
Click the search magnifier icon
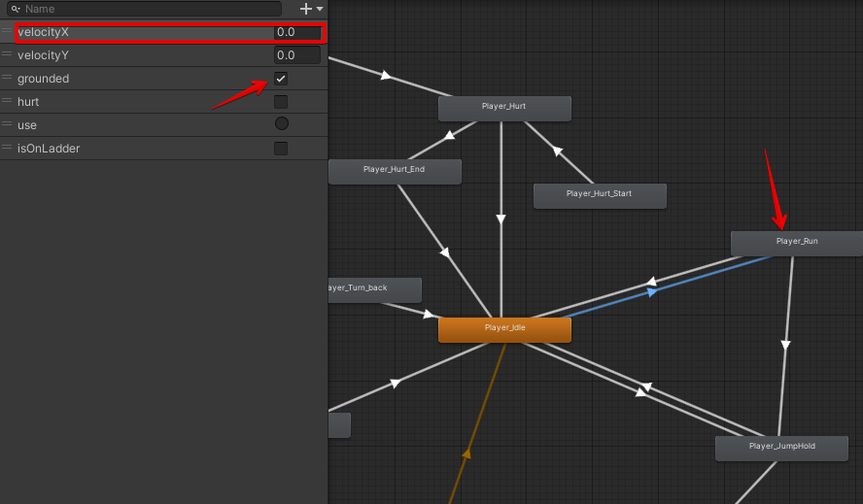pyautogui.click(x=16, y=9)
